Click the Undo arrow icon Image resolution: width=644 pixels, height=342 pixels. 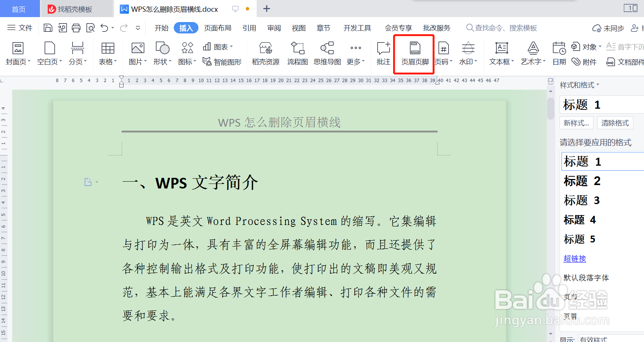[104, 28]
